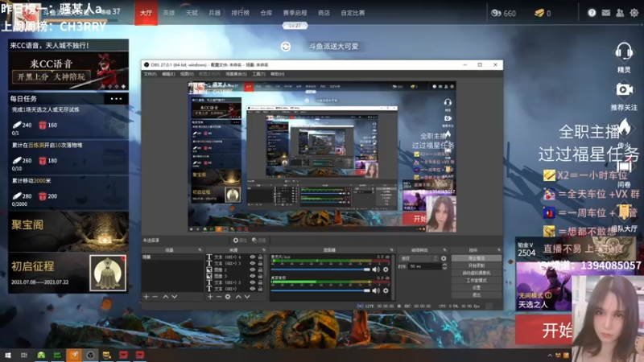644x362 pixels.
Task: Add a new scene with plus icon
Action: (x=146, y=296)
